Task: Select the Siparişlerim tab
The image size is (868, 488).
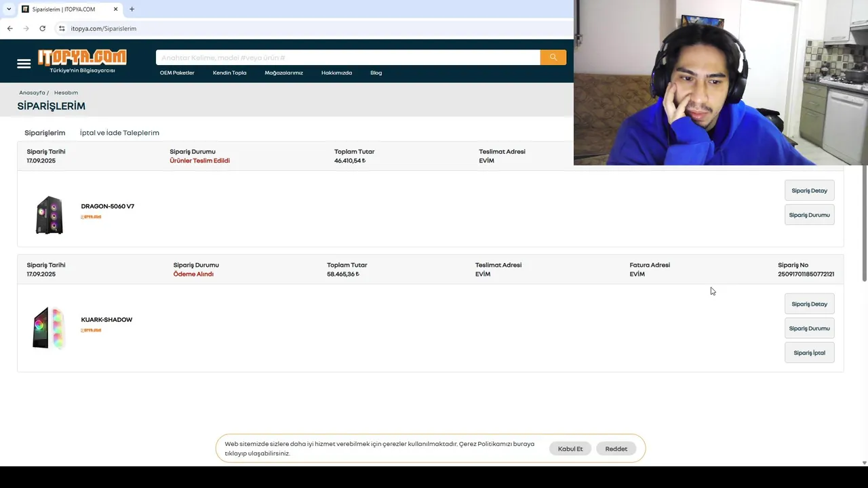Action: click(45, 133)
